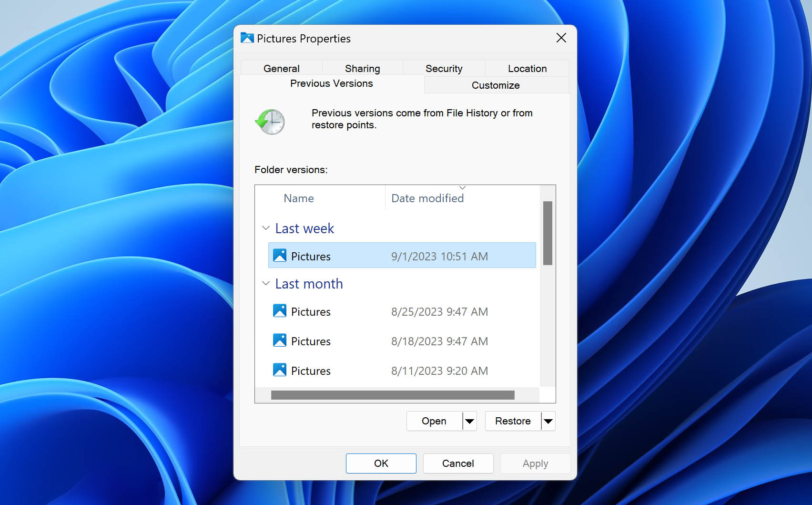
Task: Click picture icon of 9/1/2023 version
Action: (280, 256)
